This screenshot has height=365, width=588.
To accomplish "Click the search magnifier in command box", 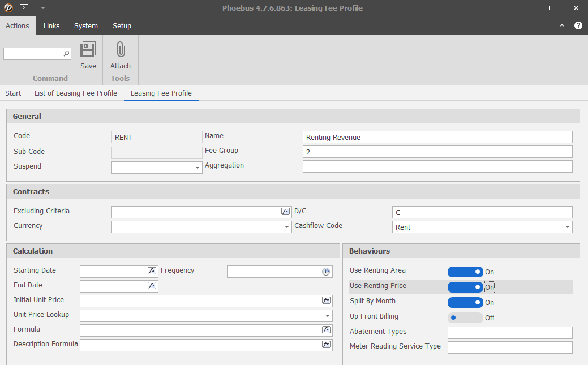I will pyautogui.click(x=66, y=54).
